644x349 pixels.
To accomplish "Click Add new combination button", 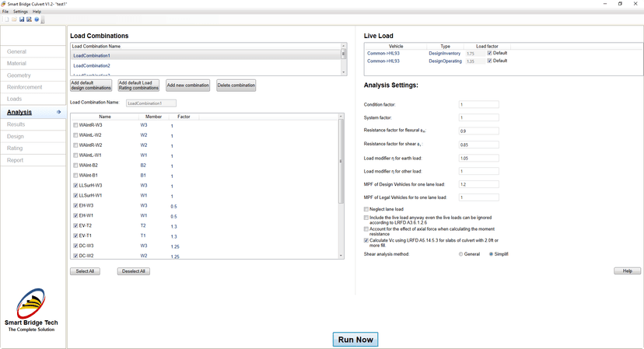I will tap(187, 86).
